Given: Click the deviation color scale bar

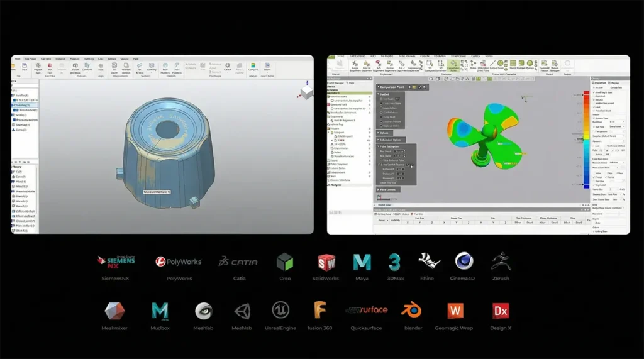Looking at the screenshot, I should 586,138.
